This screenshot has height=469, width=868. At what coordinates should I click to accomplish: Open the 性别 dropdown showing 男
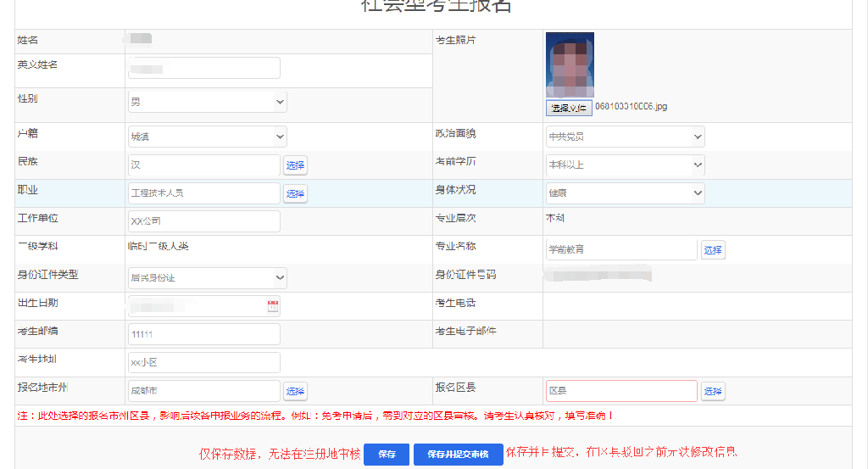coord(207,102)
